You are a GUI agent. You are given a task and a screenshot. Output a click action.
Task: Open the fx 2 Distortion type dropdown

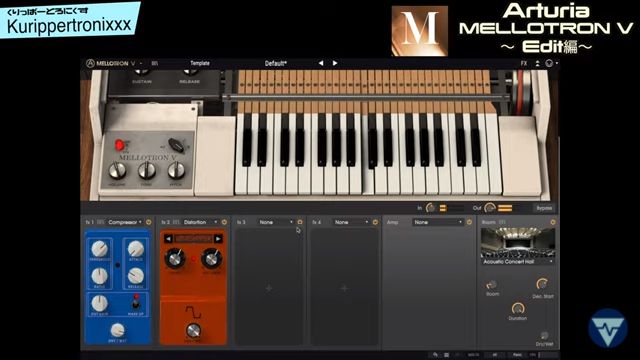point(200,222)
